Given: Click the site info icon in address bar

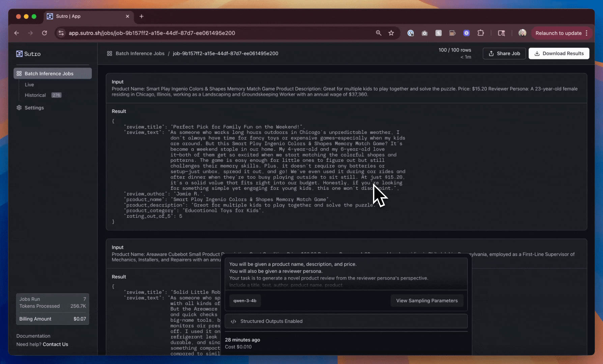Looking at the screenshot, I should 61,33.
